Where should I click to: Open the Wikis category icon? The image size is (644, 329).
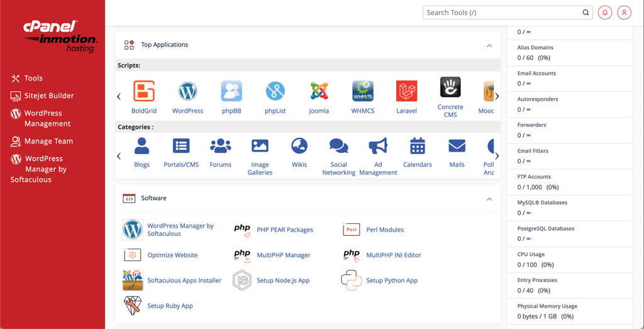(299, 146)
